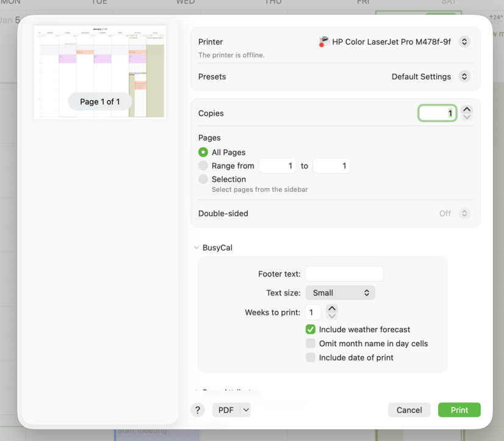Disable Include weather forecast checkbox

point(311,329)
